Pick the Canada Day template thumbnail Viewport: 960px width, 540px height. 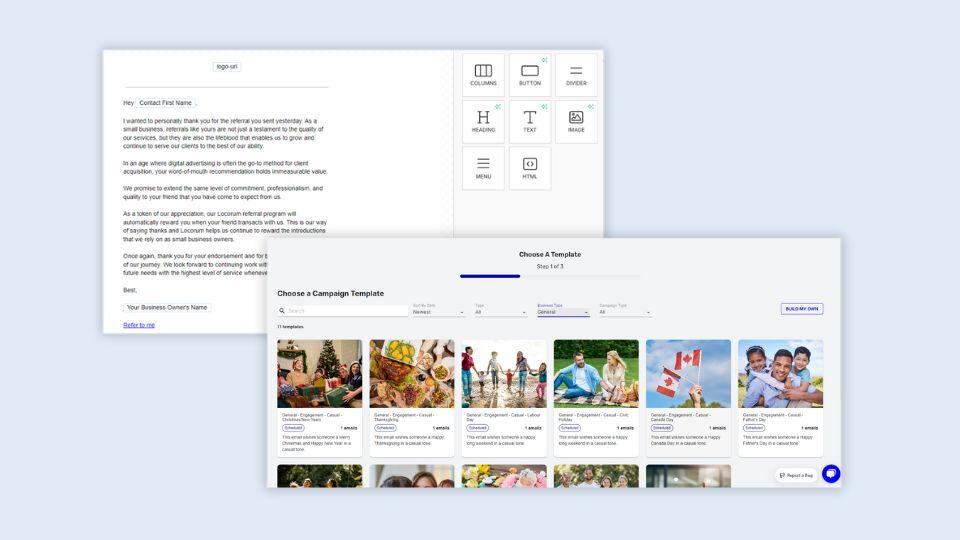click(x=688, y=374)
